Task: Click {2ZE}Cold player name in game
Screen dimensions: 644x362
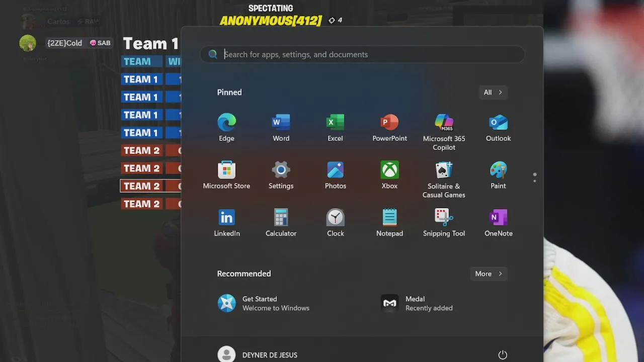Action: 64,43
